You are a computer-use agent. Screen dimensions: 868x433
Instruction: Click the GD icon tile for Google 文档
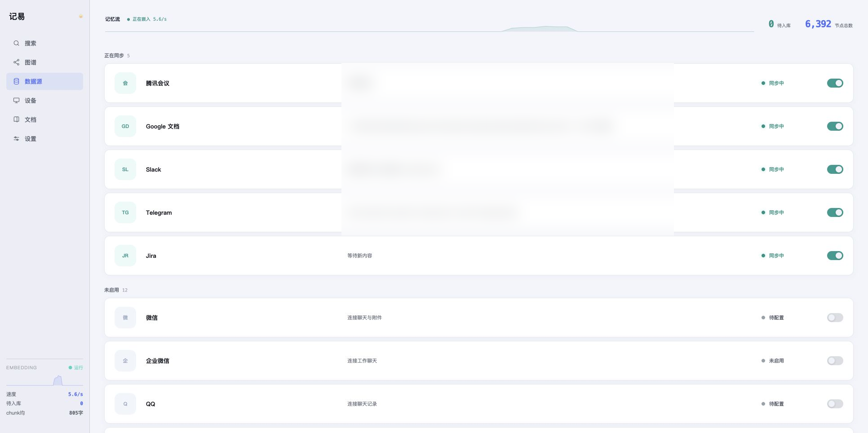click(125, 126)
